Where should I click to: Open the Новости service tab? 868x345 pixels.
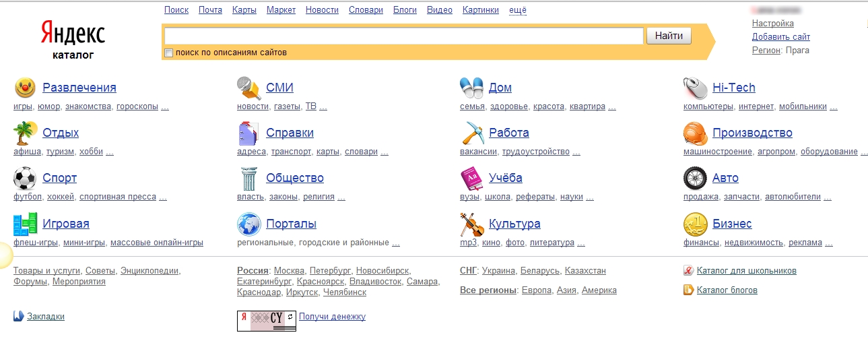(322, 10)
